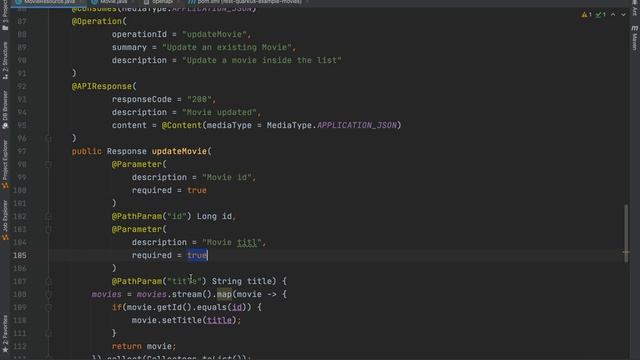Click the @Content annotation keyword
The image size is (640, 360).
pyautogui.click(x=182, y=125)
